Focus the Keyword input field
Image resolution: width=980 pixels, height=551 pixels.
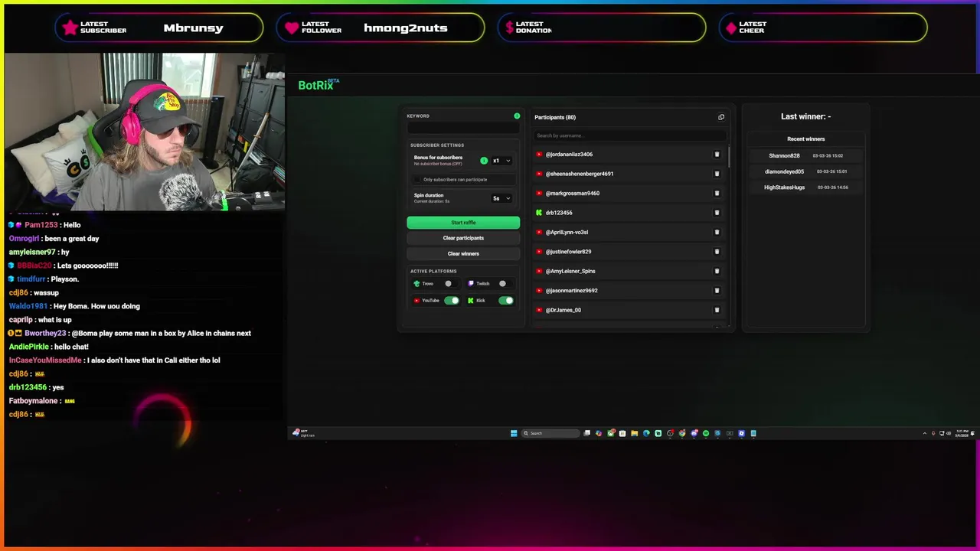[x=463, y=128]
